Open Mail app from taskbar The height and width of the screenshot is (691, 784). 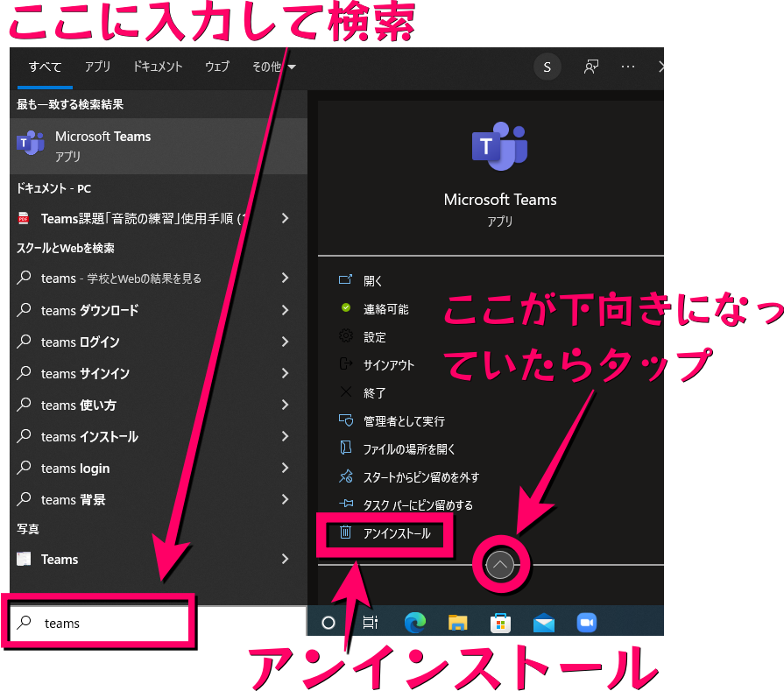(x=543, y=623)
